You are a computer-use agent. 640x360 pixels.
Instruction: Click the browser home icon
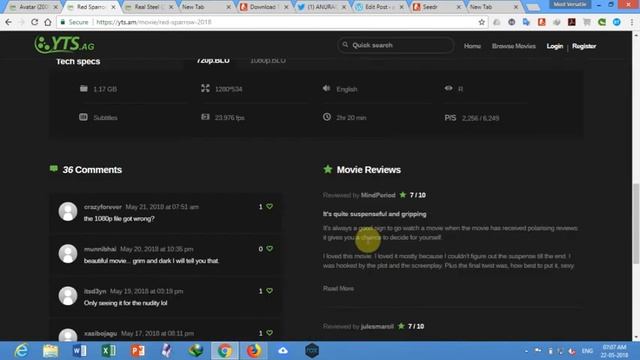click(x=48, y=22)
